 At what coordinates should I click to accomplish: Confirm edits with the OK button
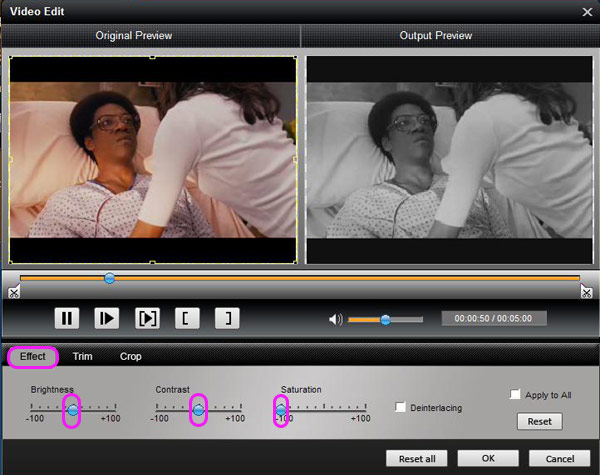click(488, 458)
